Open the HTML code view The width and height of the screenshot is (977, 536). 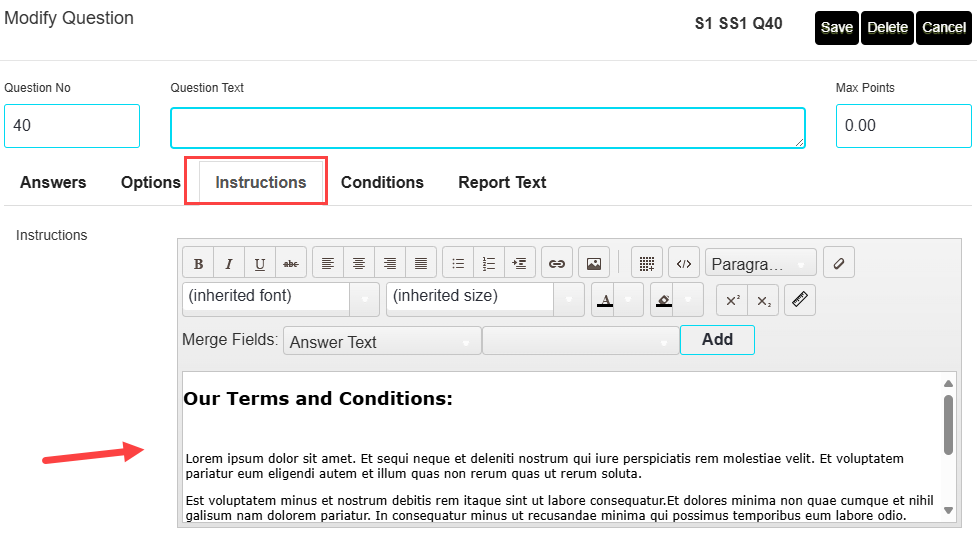[x=684, y=264]
